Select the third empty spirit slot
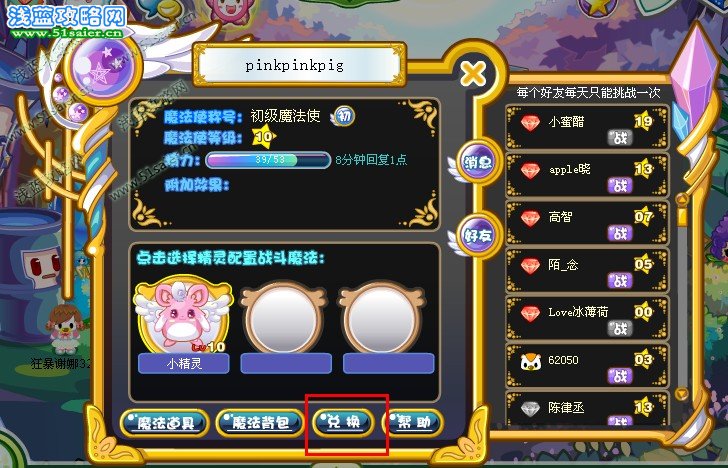 tap(382, 318)
